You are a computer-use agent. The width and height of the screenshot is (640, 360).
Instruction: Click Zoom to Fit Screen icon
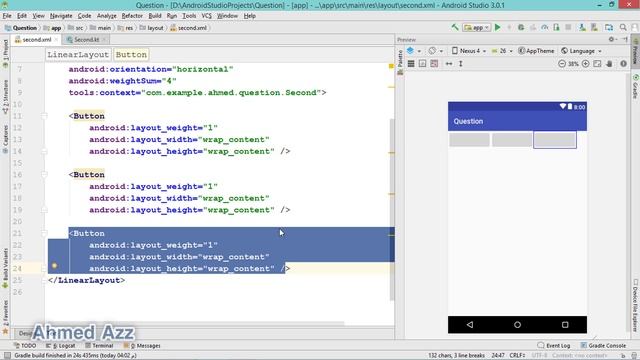tap(597, 64)
